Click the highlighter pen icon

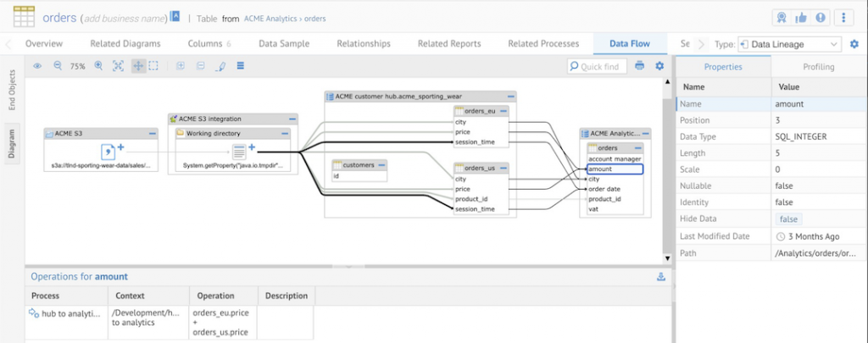pos(220,66)
